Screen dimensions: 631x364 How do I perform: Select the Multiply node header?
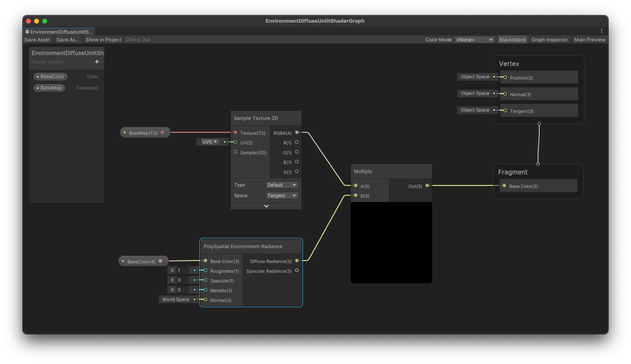coord(391,171)
